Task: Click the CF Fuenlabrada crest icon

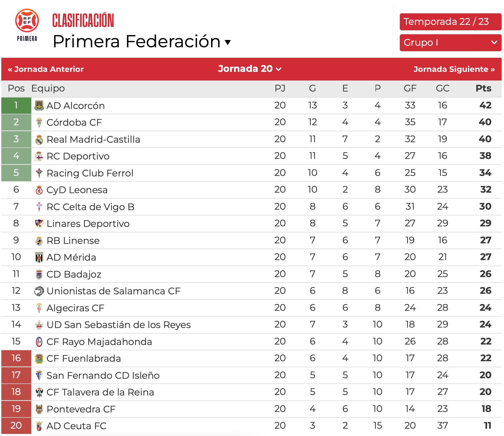Action: [x=39, y=359]
